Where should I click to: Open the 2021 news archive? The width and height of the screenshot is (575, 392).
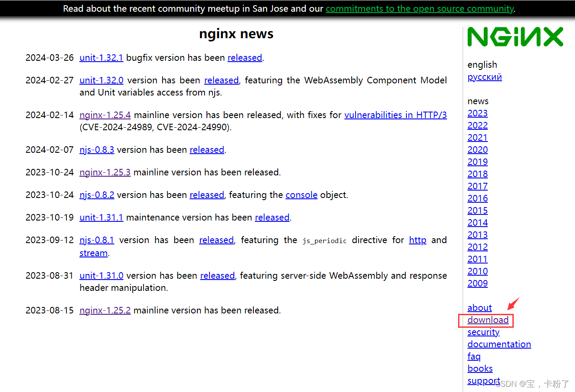coord(478,138)
